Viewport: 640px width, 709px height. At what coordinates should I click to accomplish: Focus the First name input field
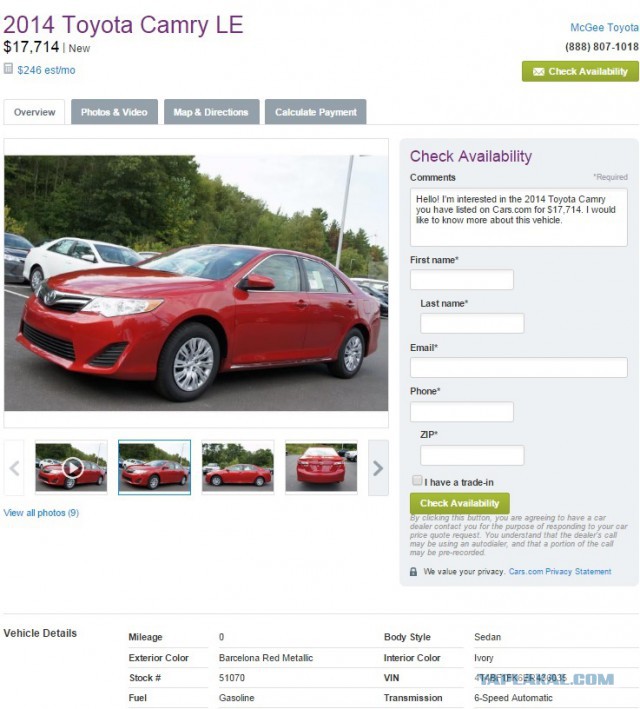[462, 279]
